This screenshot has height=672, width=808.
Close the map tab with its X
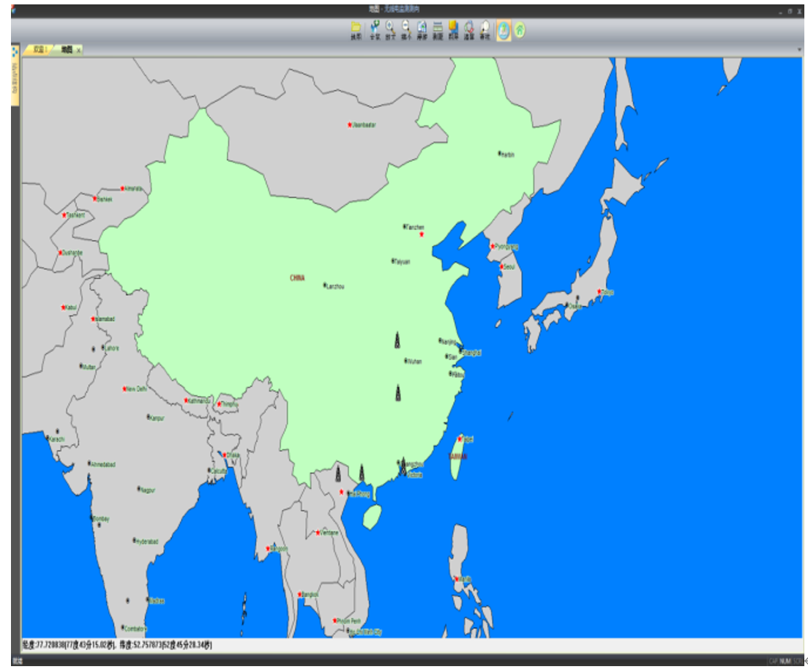[x=79, y=51]
